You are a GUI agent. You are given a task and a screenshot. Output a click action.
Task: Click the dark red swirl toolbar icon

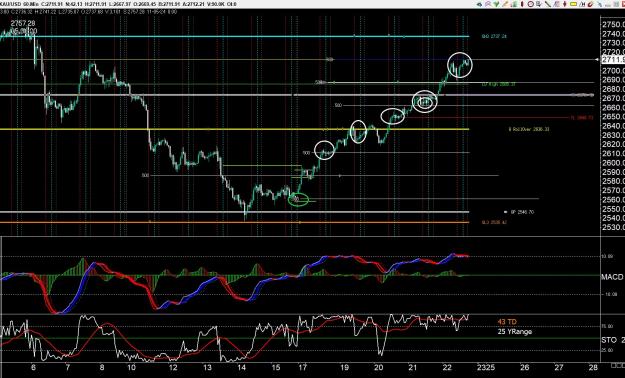click(590, 4)
